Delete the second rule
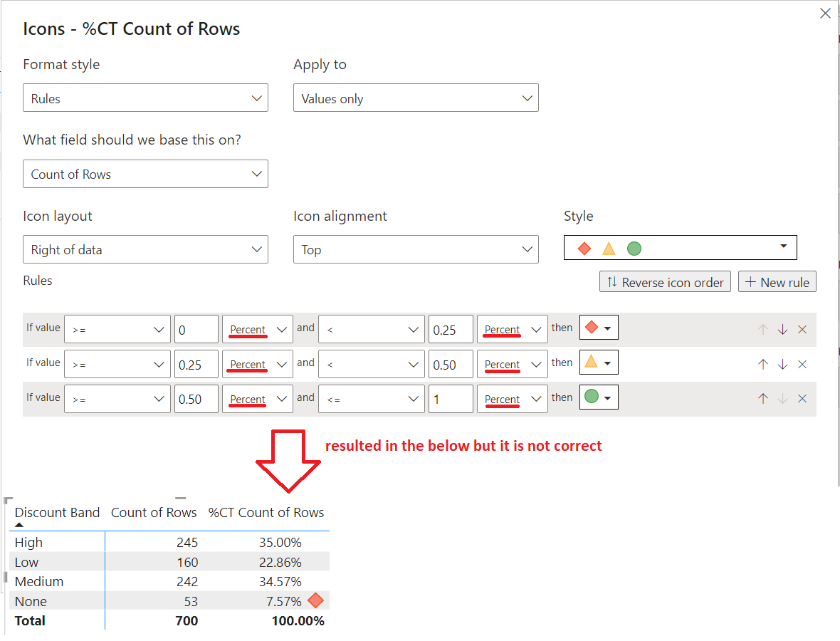 click(802, 364)
